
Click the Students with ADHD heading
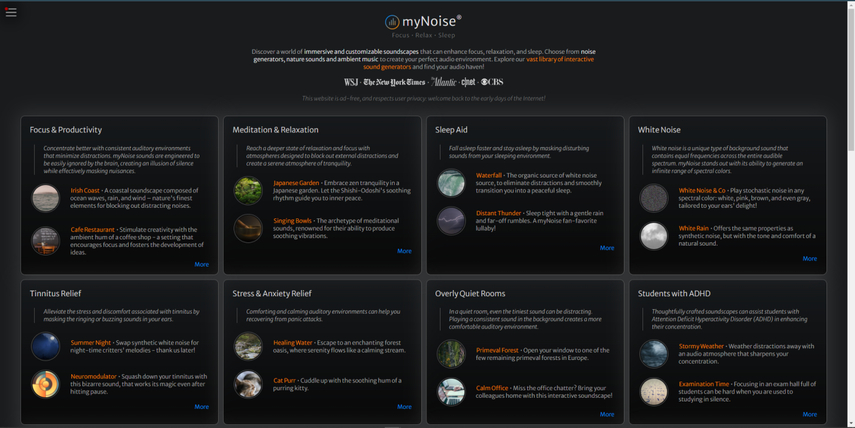[674, 293]
